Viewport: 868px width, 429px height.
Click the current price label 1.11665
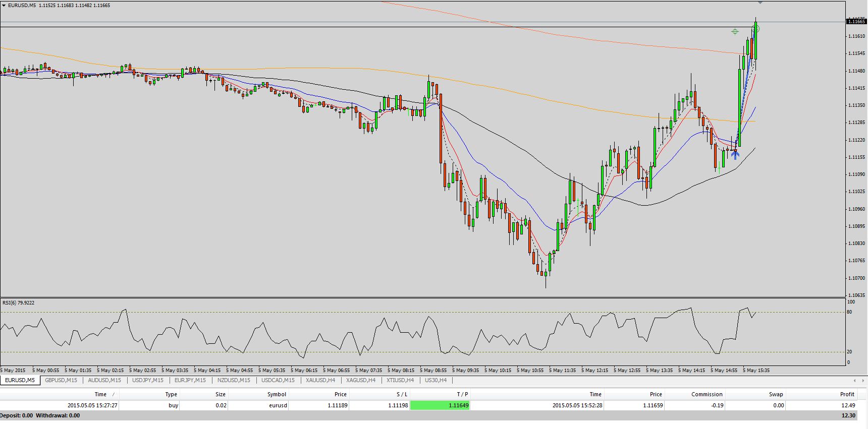pyautogui.click(x=856, y=21)
